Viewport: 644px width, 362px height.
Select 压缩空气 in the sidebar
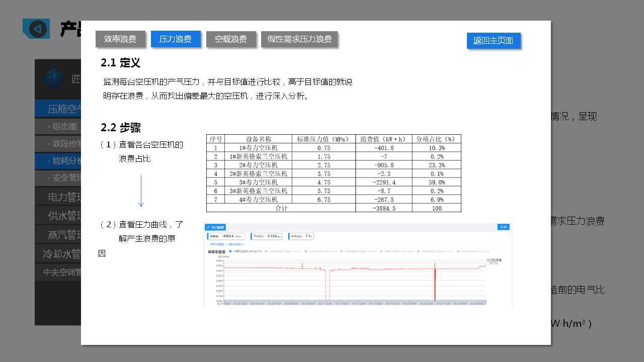(x=58, y=109)
